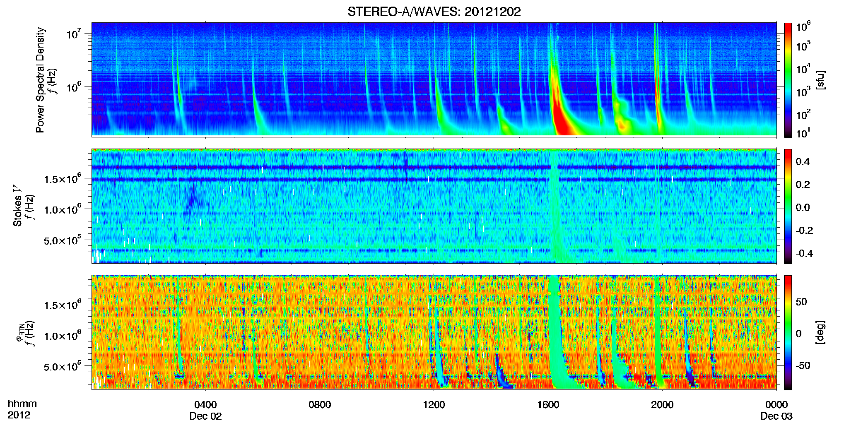
Task: Click the 1.0×10^6 tick of the Stokes V axis
Action: (x=63, y=209)
